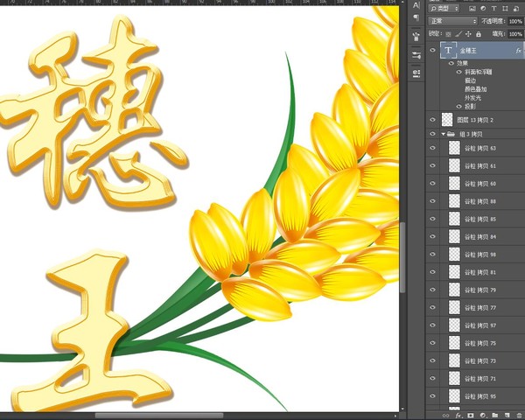Image resolution: width=525 pixels, height=420 pixels.
Task: Open the layer filter 类型 dropdown
Action: (444, 9)
